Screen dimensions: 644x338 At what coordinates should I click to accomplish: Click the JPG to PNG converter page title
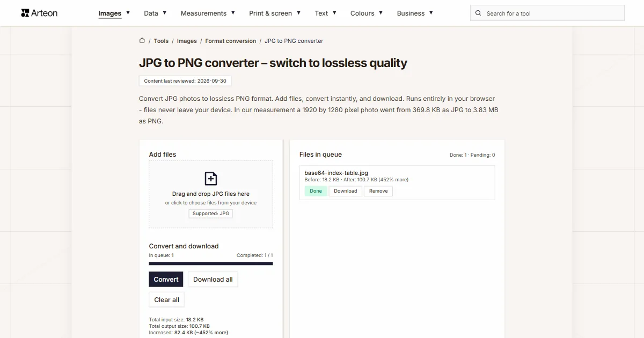pyautogui.click(x=273, y=63)
